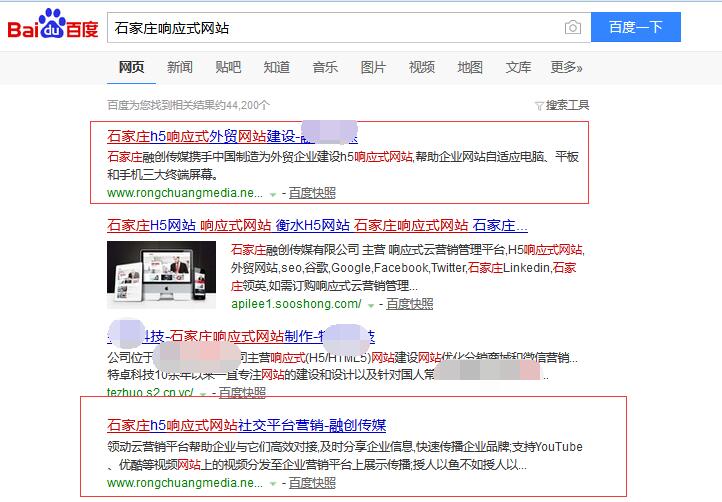
Task: Switch to the 视频 tab
Action: 422,67
